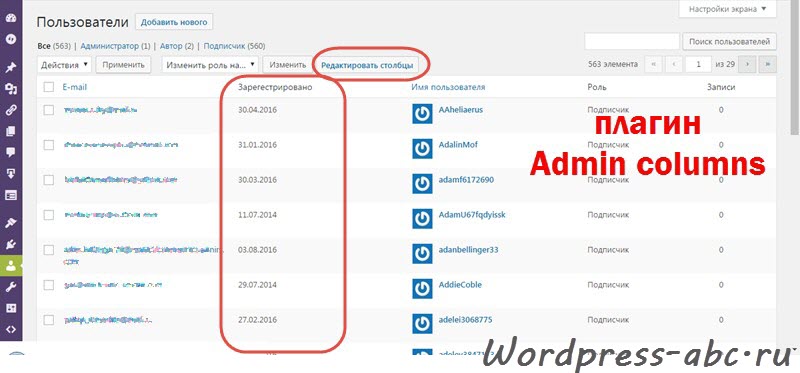Select the checkbox for the adamf6172690 row
This screenshot has width=800, height=373.
tap(48, 180)
